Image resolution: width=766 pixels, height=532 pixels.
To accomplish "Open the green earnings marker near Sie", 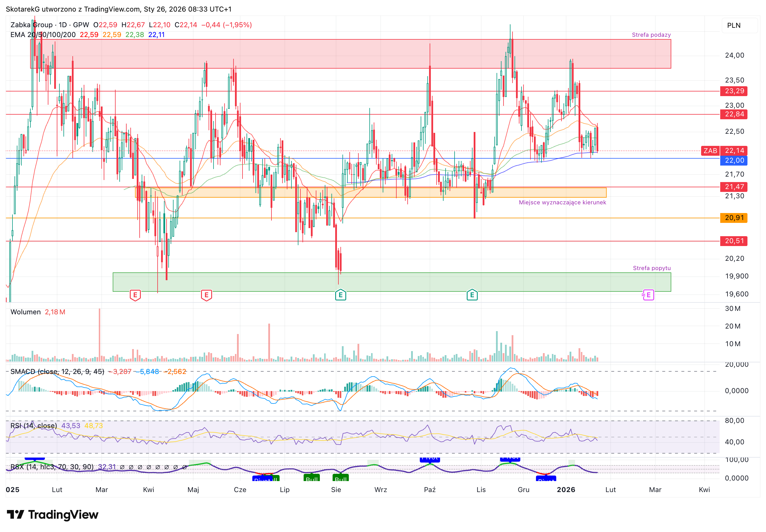I will pyautogui.click(x=341, y=295).
